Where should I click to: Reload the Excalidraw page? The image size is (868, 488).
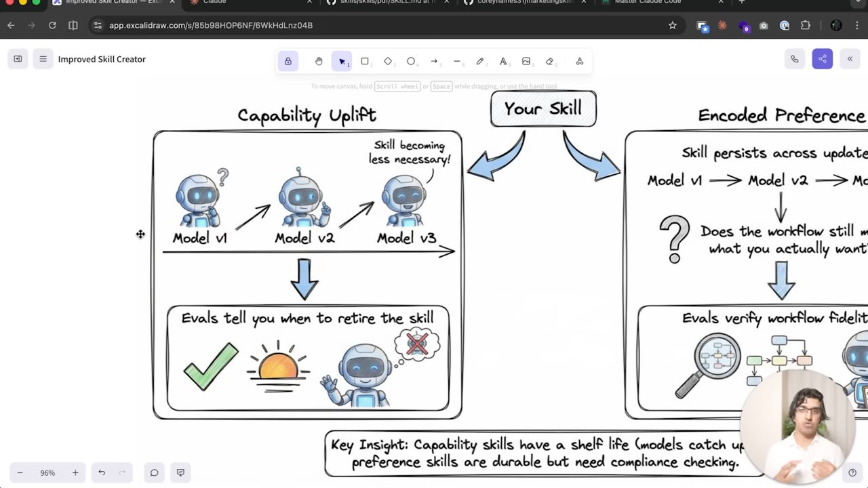(52, 25)
